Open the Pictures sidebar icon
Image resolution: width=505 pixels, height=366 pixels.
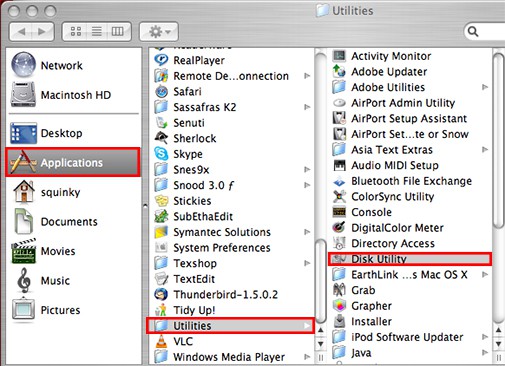pyautogui.click(x=23, y=310)
